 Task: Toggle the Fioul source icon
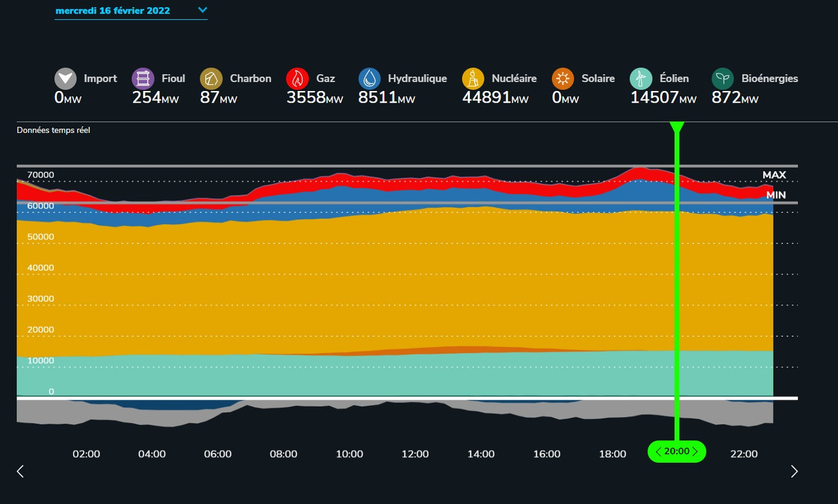point(143,79)
